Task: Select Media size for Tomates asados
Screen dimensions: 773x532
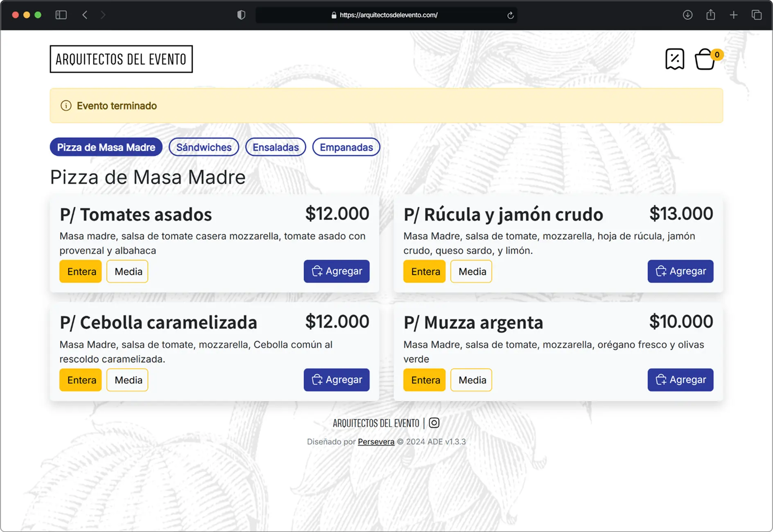Action: point(127,271)
